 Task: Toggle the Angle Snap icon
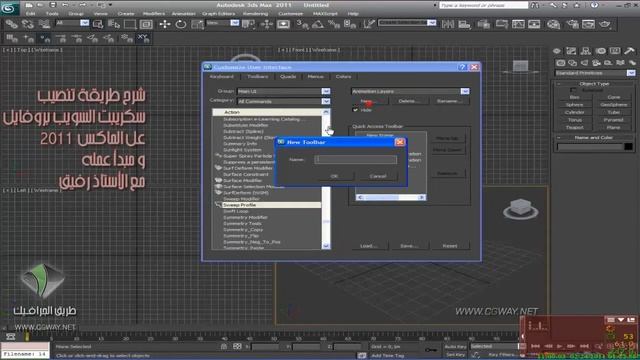tap(318, 24)
